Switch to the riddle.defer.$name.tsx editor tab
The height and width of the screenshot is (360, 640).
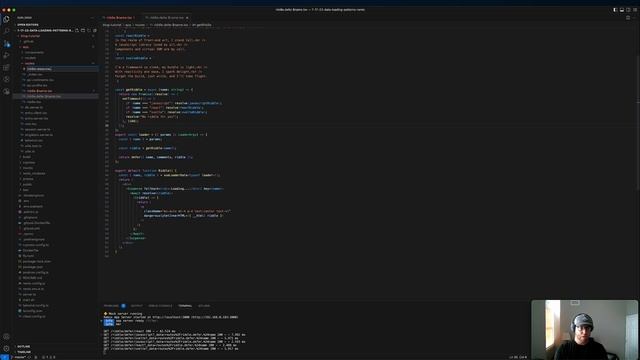click(x=166, y=18)
